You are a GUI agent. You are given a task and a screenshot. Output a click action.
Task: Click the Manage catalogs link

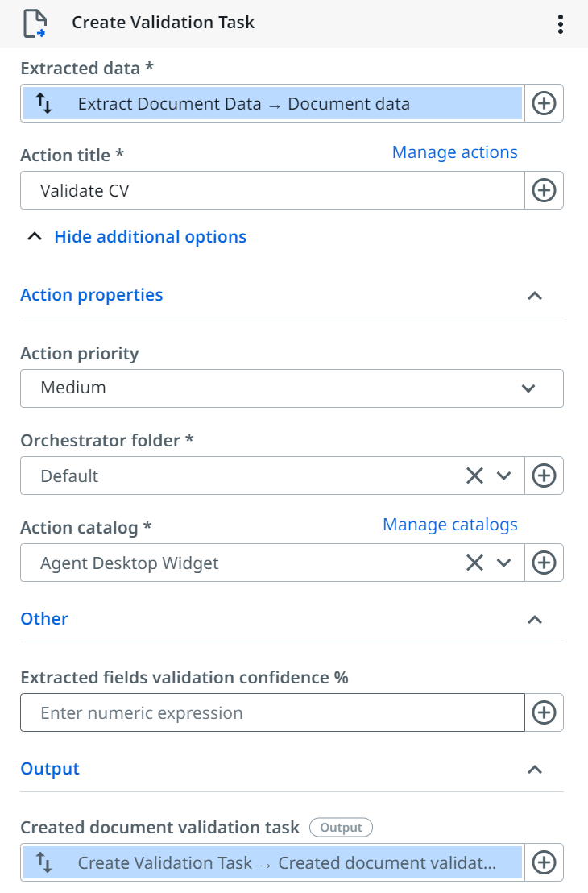tap(449, 525)
